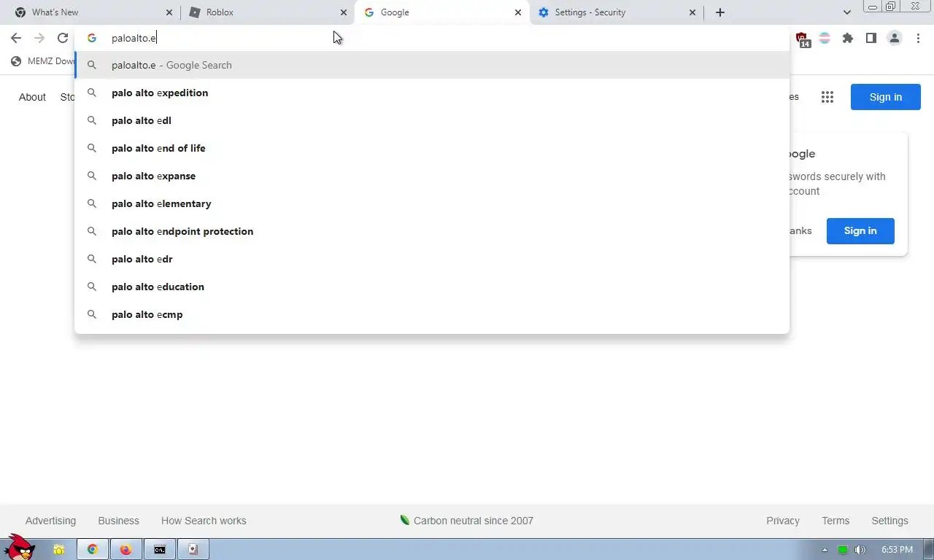
Task: Pick suggestion 'palo alto ecmp'
Action: pyautogui.click(x=432, y=314)
